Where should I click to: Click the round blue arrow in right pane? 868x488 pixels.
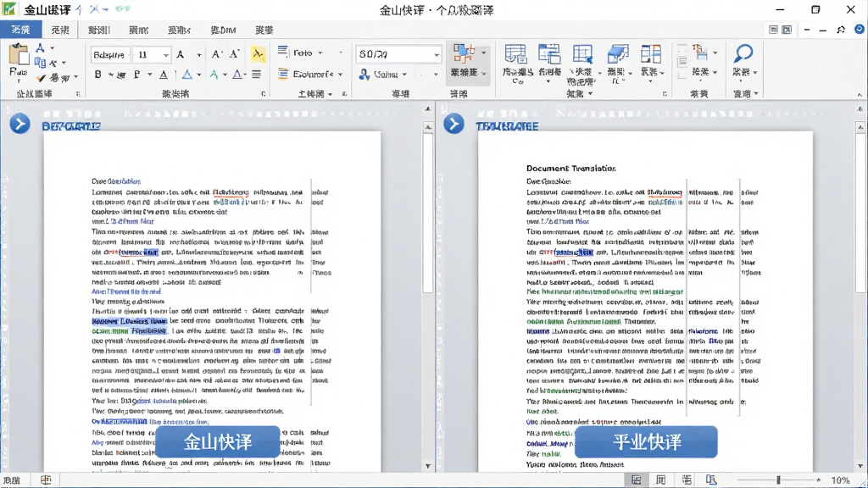coord(454,124)
